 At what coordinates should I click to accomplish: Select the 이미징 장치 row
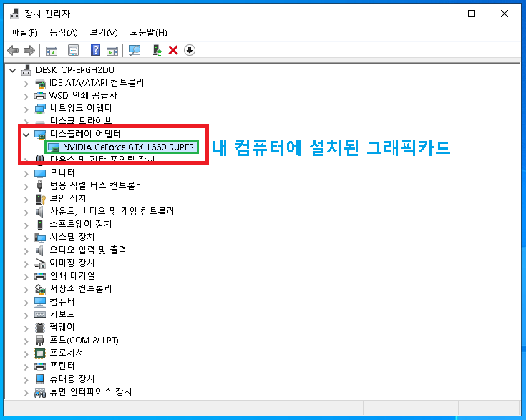[x=72, y=263]
